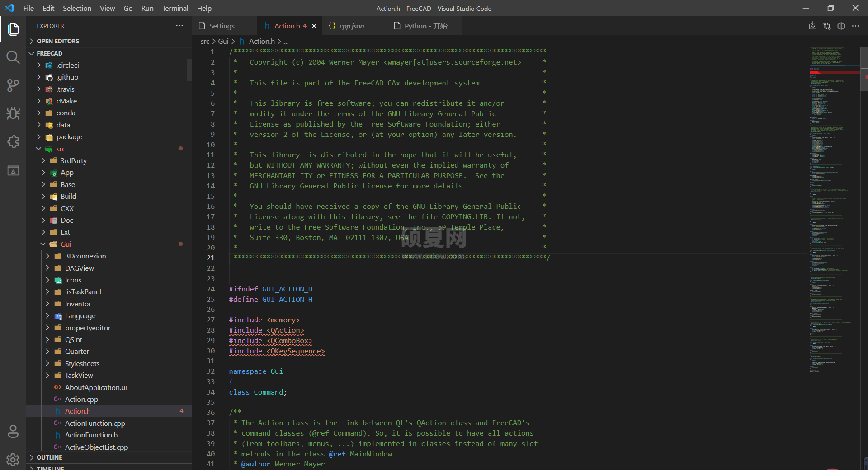Switch to the Settings tab

(x=225, y=26)
